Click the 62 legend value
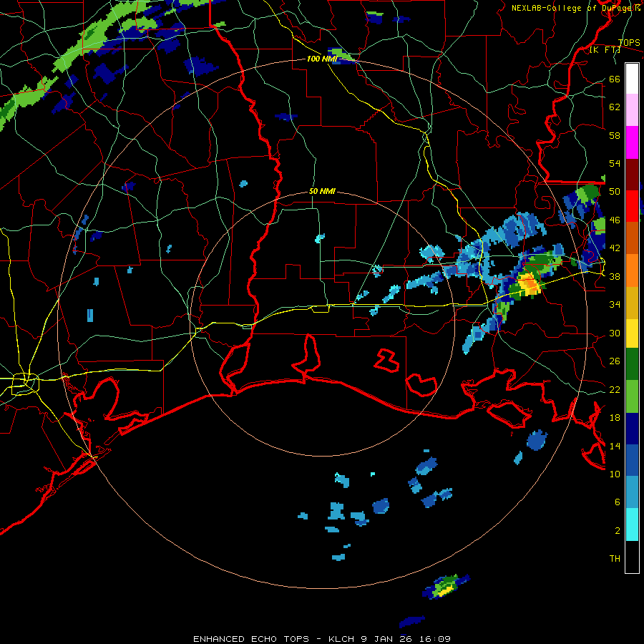This screenshot has width=644, height=644. coord(615,107)
